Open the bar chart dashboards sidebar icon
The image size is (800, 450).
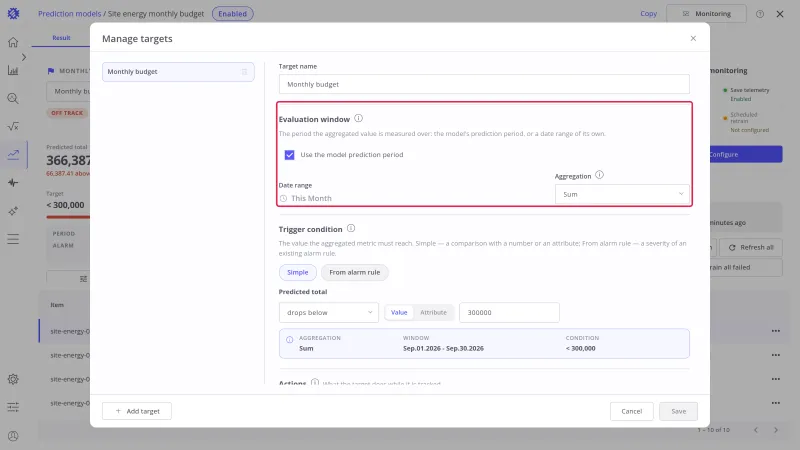(x=13, y=70)
